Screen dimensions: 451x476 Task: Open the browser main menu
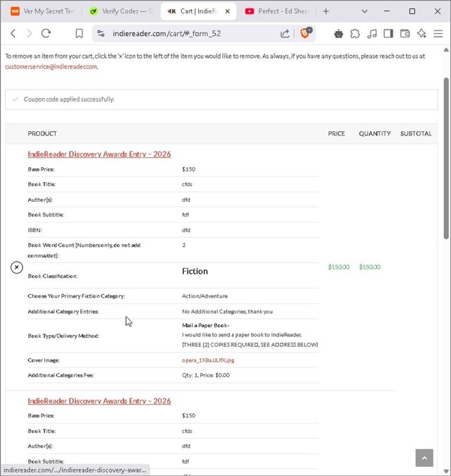(438, 33)
